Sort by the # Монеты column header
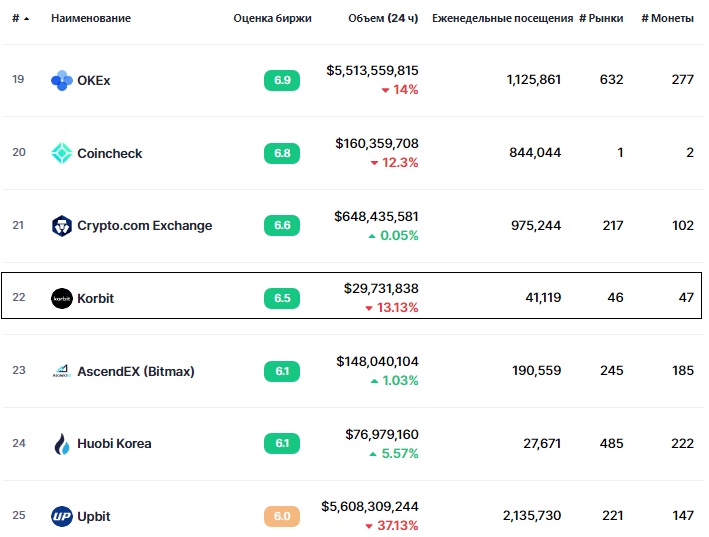 tap(667, 18)
